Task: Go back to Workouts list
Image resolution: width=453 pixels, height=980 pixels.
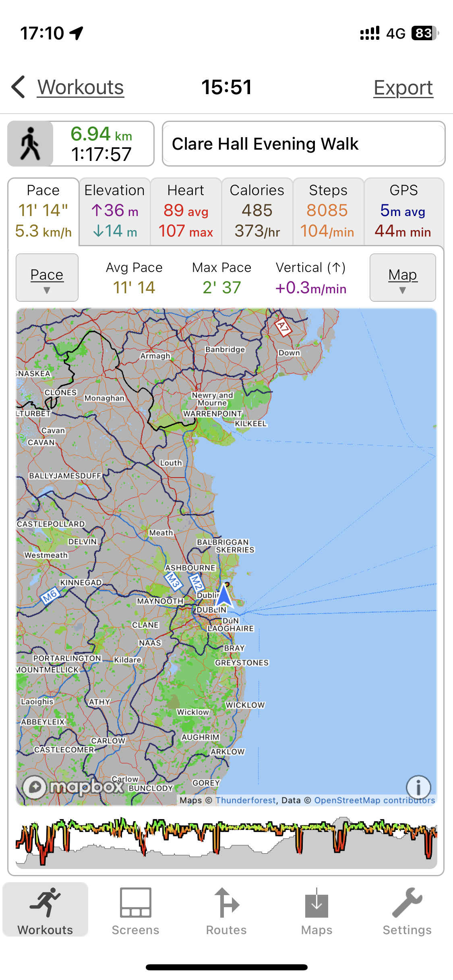Action: 81,87
